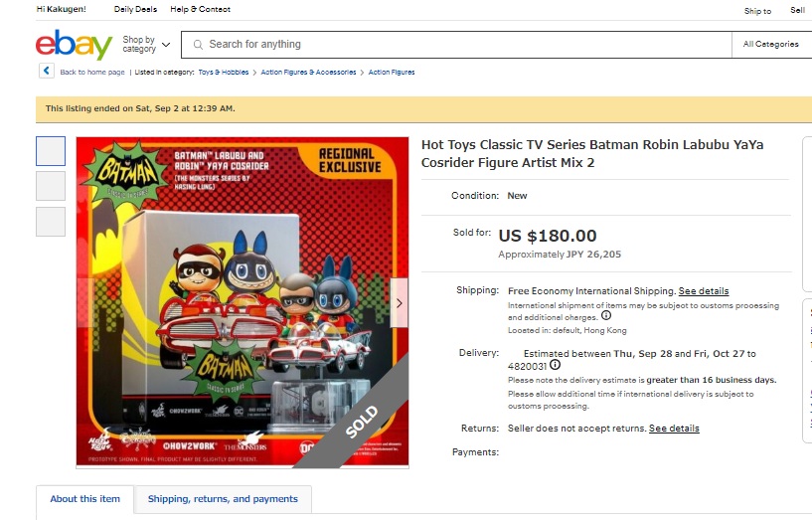
Task: Go to the Toys & Hobbies category breadcrumb
Action: point(224,72)
